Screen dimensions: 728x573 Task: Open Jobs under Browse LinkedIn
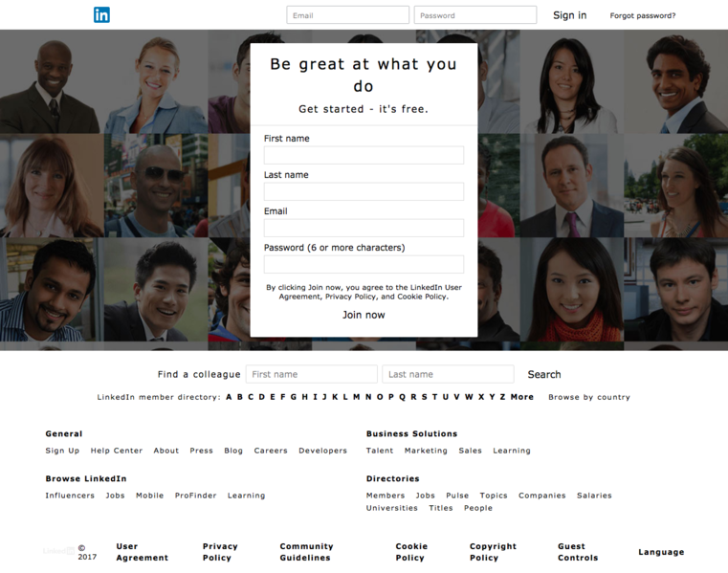point(115,496)
